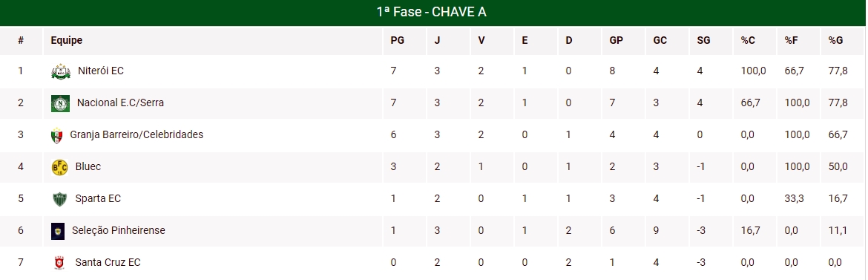Click the yellow Bluec BFC badge
Screen dimensions: 868x280
(x=59, y=167)
